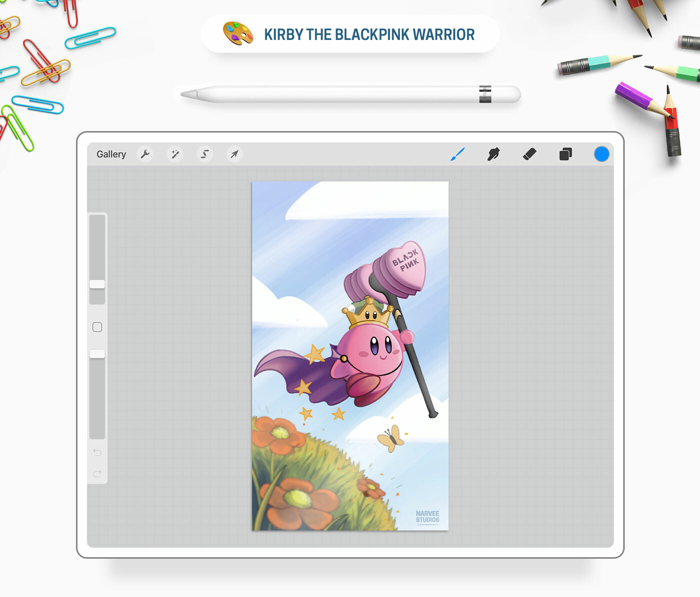The width and height of the screenshot is (700, 597).
Task: Open the Gallery view
Action: pos(111,154)
